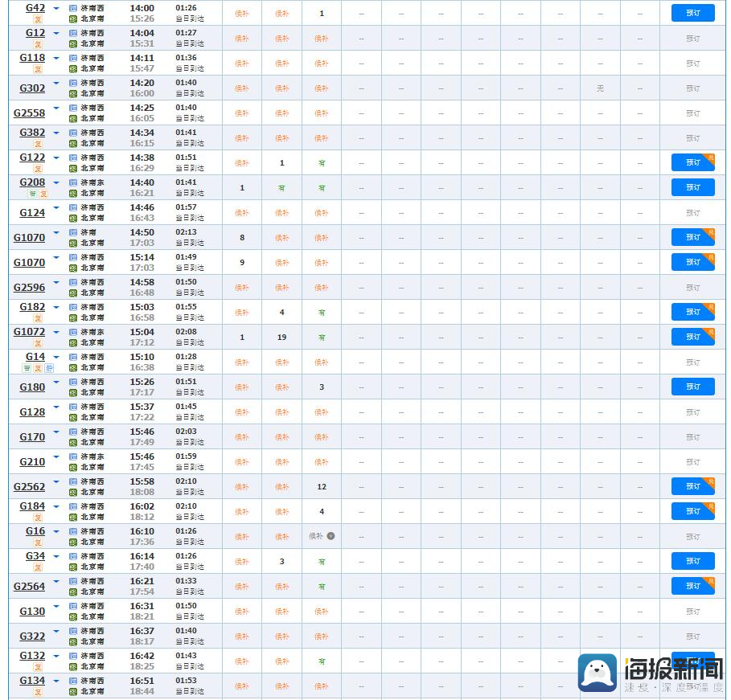Book train G42 with 预订 button
Image resolution: width=731 pixels, height=700 pixels.
(x=692, y=13)
